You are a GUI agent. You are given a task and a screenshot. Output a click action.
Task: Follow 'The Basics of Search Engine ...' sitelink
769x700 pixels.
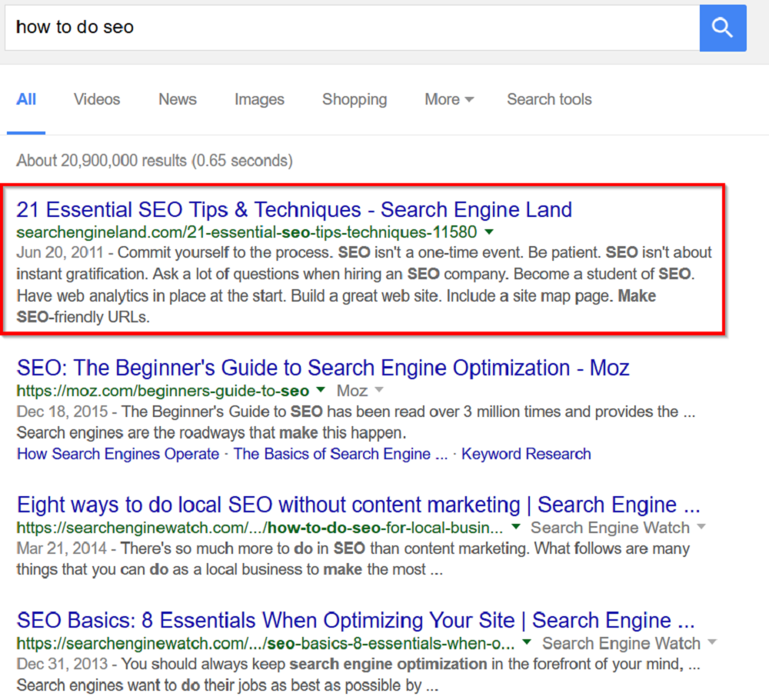340,454
